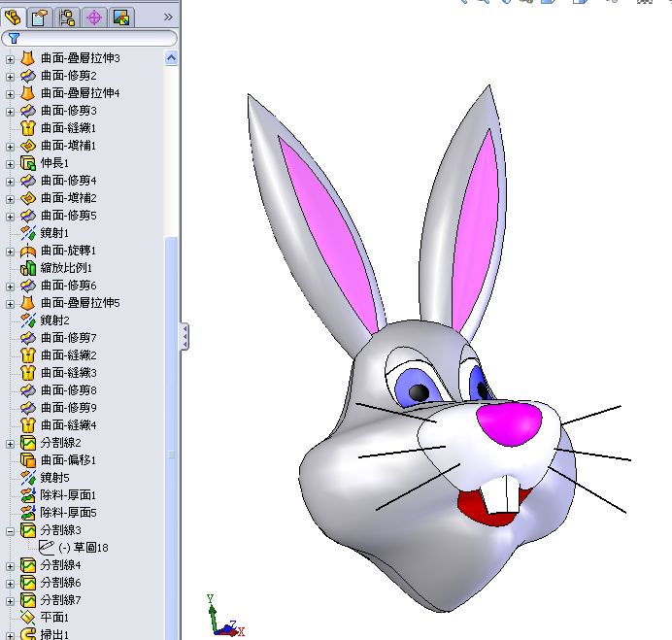Select the 曲面-疊層拉伸3 loft icon

click(x=28, y=58)
